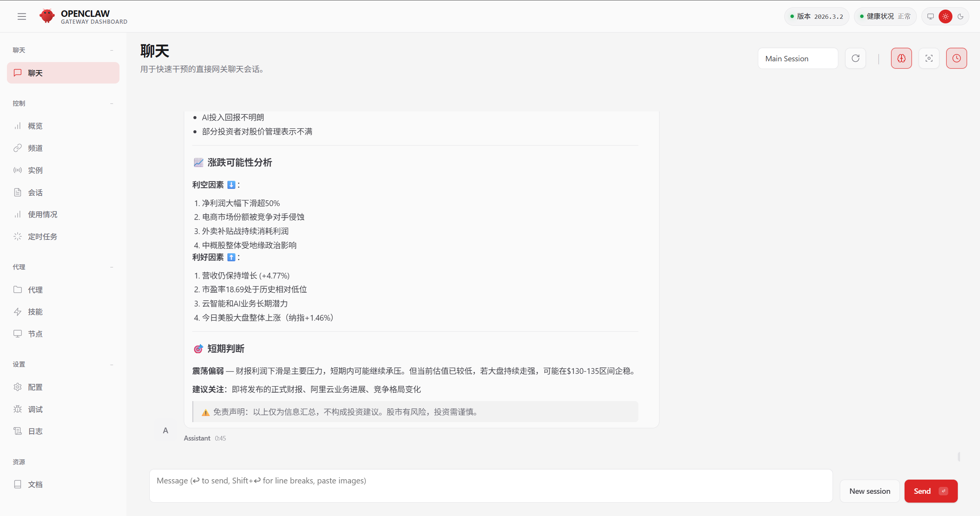Click the hamburger menu icon

pos(22,16)
